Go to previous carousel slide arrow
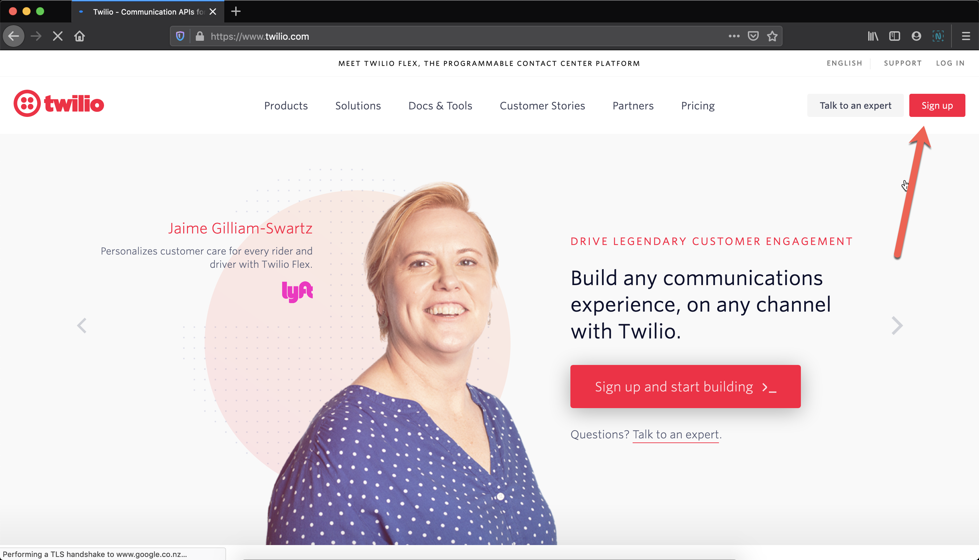This screenshot has width=979, height=560. pos(82,326)
